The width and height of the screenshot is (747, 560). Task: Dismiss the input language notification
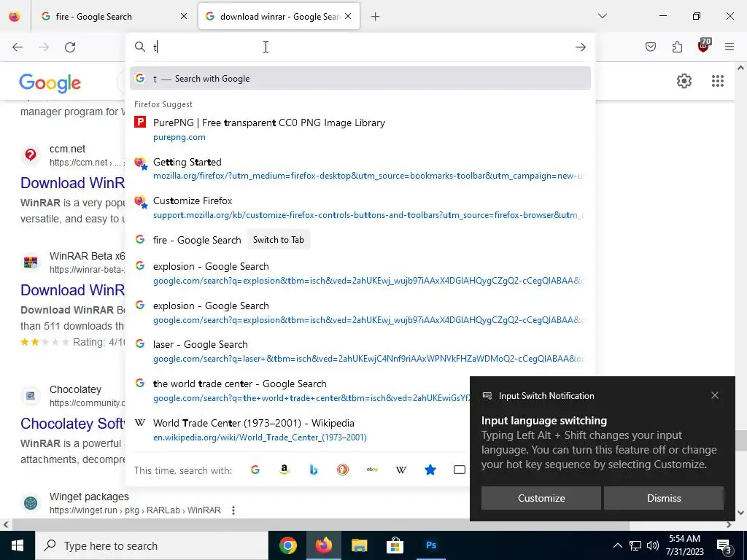pyautogui.click(x=664, y=498)
